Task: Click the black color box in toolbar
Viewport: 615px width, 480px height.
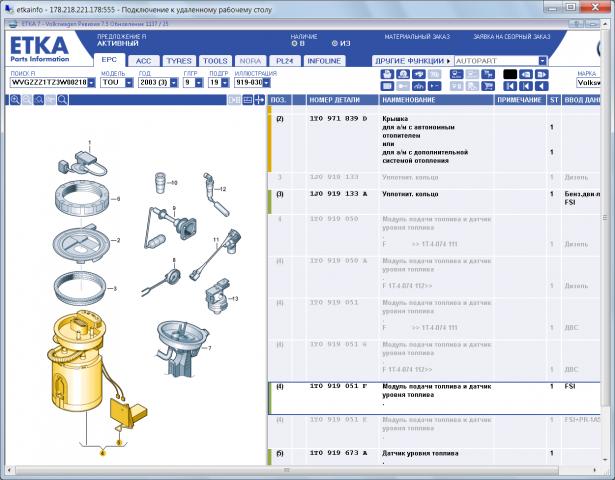Action: click(x=510, y=74)
